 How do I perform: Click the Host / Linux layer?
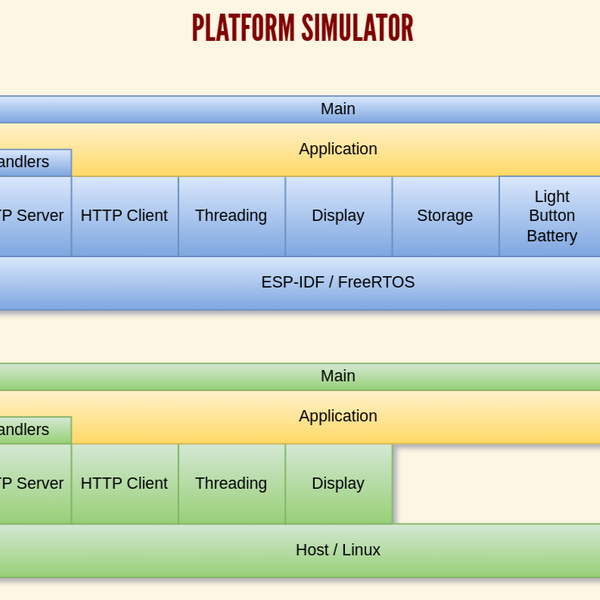pyautogui.click(x=300, y=551)
